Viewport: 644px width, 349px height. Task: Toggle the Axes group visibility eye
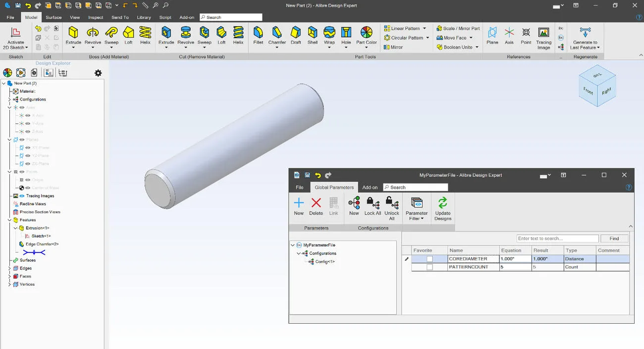tap(22, 107)
